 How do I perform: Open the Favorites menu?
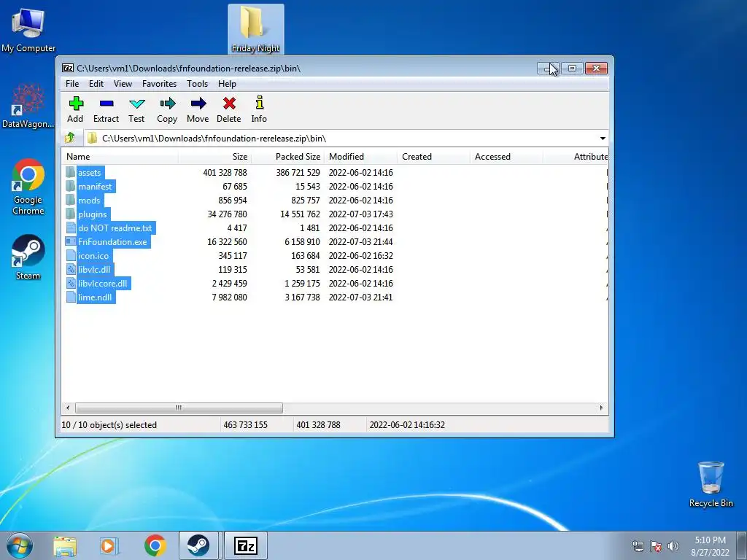pyautogui.click(x=159, y=84)
